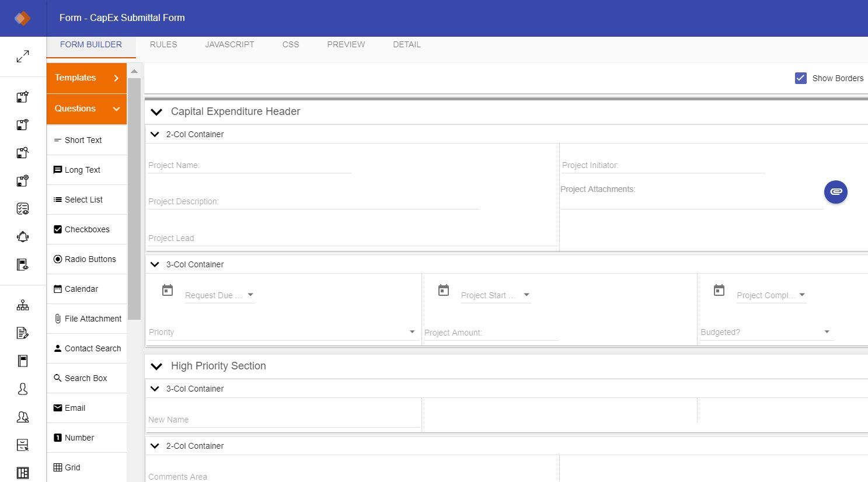Viewport: 868px width, 482px height.
Task: Add an Email question
Action: 86,408
